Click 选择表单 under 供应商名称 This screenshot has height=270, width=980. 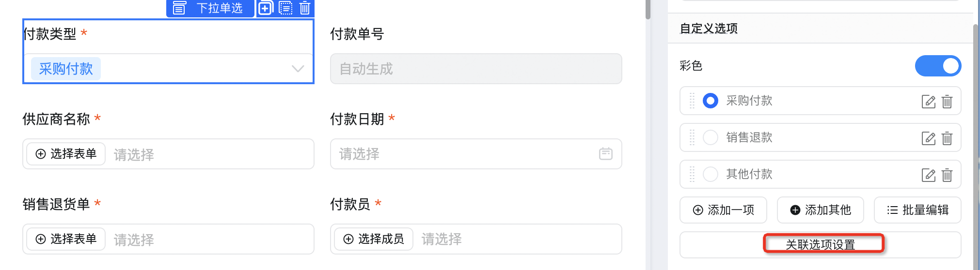coord(66,154)
